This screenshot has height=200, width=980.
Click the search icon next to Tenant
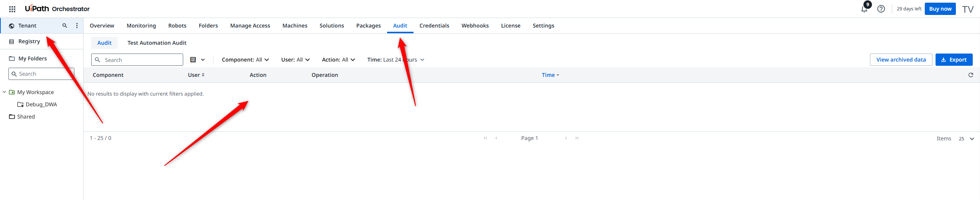[x=65, y=26]
